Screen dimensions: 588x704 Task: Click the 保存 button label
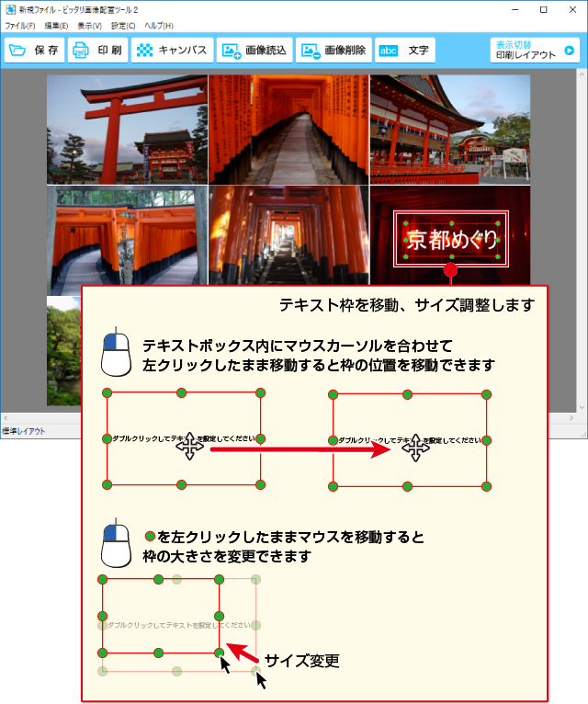pyautogui.click(x=46, y=51)
